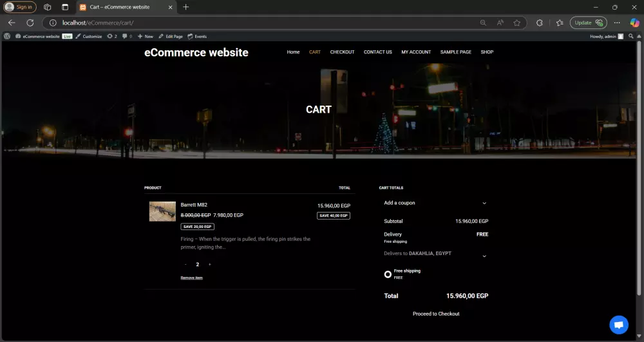This screenshot has height=342, width=644.
Task: Click the chat bubble widget icon
Action: click(x=618, y=325)
